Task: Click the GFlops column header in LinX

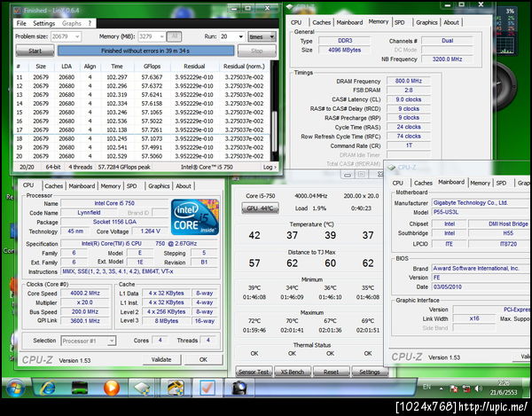Action: [x=152, y=67]
